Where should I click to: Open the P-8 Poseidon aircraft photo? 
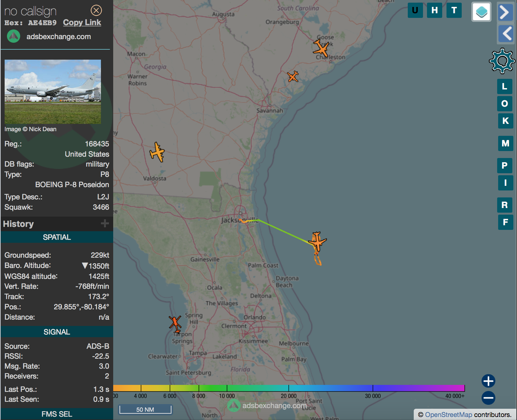[53, 92]
